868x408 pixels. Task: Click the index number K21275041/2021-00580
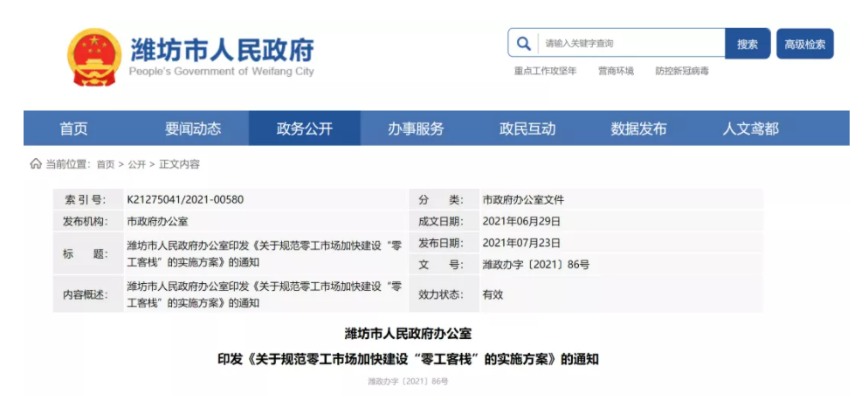(x=185, y=199)
